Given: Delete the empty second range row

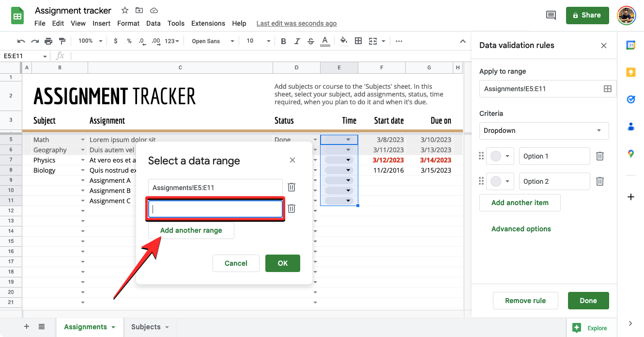Looking at the screenshot, I should click(x=291, y=209).
